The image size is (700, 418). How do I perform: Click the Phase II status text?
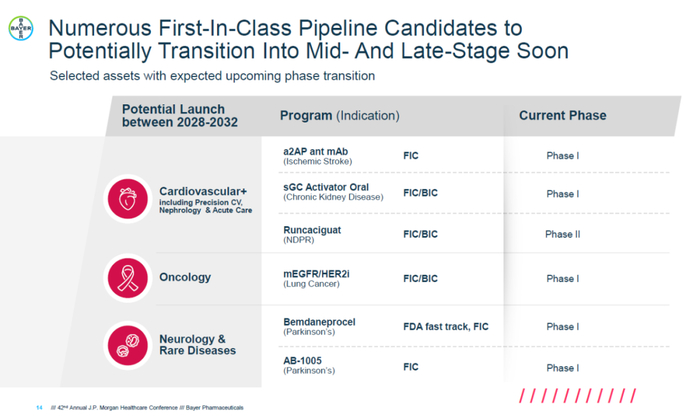(562, 235)
